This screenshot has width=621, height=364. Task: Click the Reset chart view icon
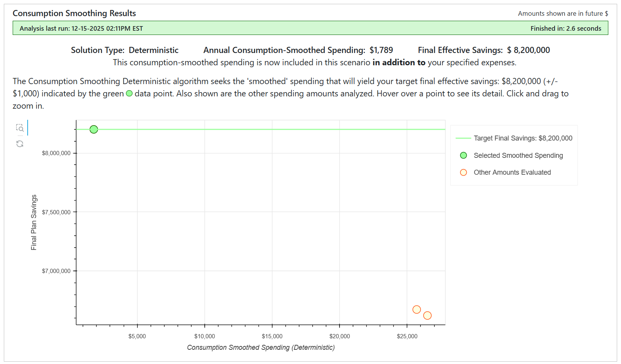20,144
